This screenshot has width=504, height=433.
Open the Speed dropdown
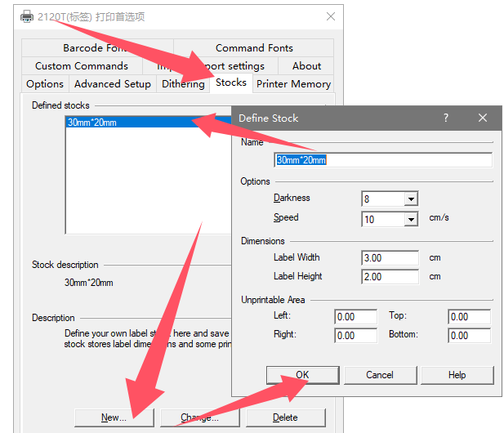point(411,219)
